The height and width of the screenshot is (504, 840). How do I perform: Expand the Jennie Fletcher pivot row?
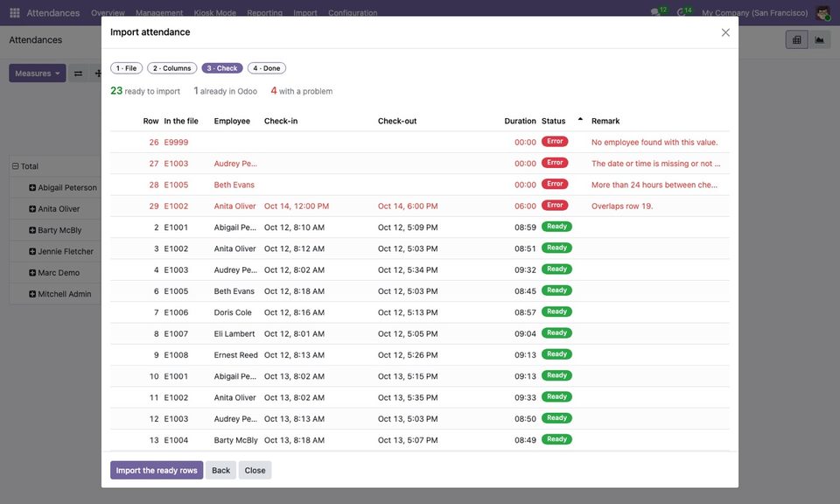click(32, 251)
